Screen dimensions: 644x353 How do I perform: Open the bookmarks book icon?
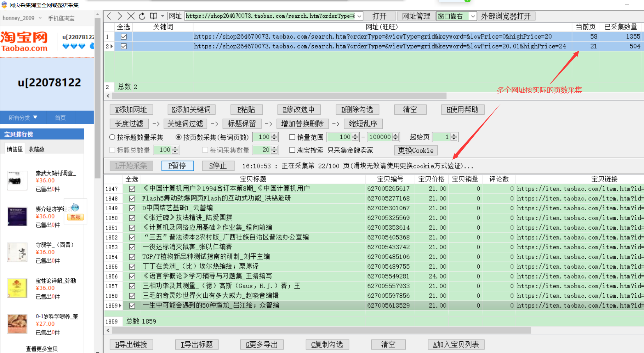(x=153, y=16)
